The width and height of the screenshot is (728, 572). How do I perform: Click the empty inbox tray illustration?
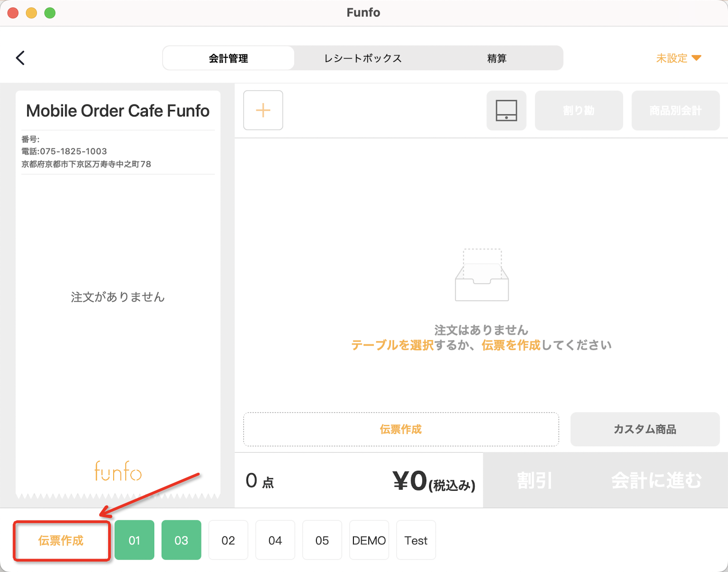[x=482, y=275]
